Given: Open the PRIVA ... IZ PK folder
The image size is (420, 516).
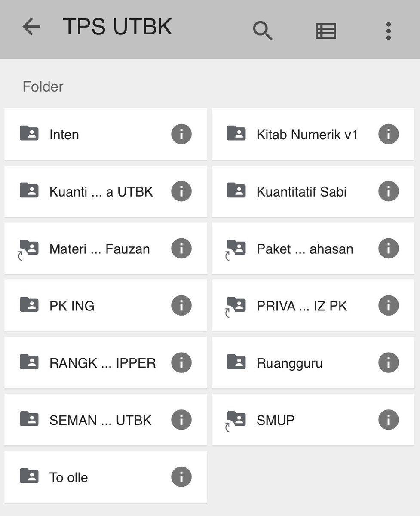Looking at the screenshot, I should (313, 306).
